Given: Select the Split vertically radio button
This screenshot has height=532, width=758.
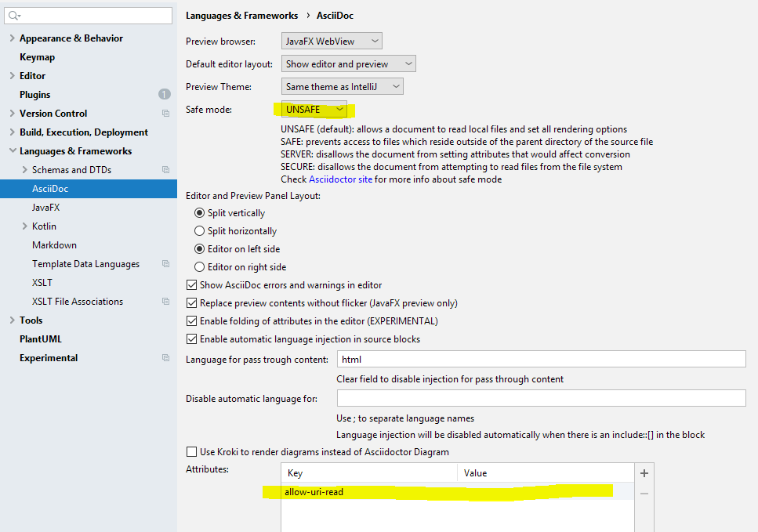Looking at the screenshot, I should coord(199,213).
